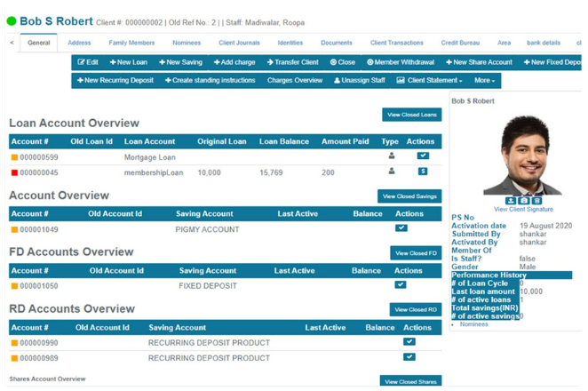Screen dimensions: 588x391
Task: Click the orange status square for account 000001050
Action: pos(14,286)
